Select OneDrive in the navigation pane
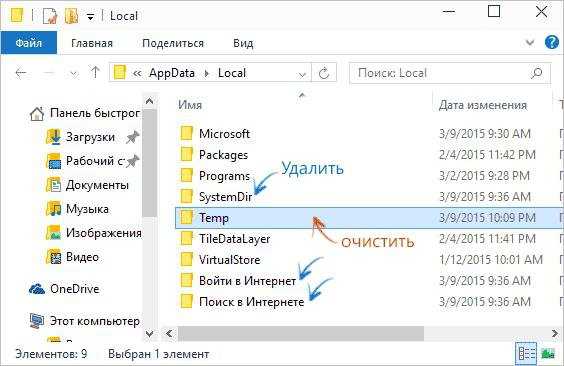564x366 pixels. coord(64,289)
